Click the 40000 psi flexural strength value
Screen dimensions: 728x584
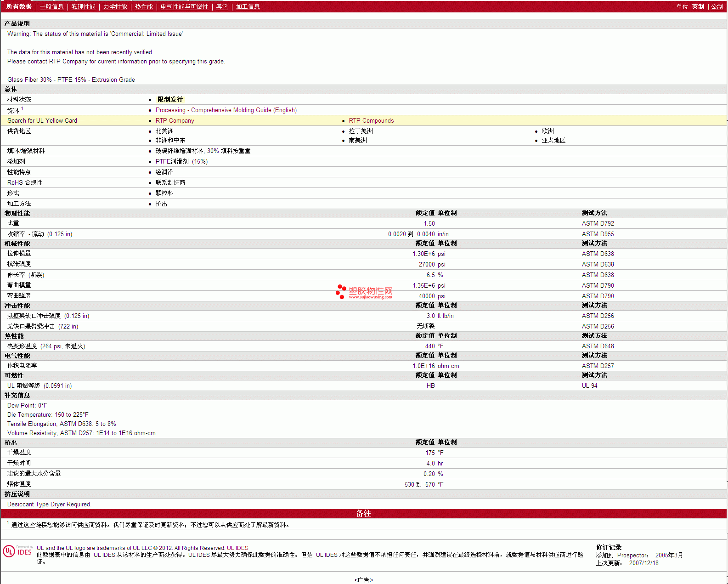tap(432, 296)
